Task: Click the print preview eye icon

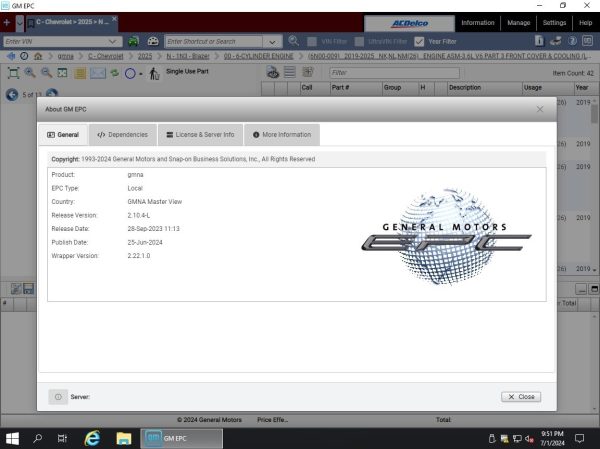Action: 273,72
